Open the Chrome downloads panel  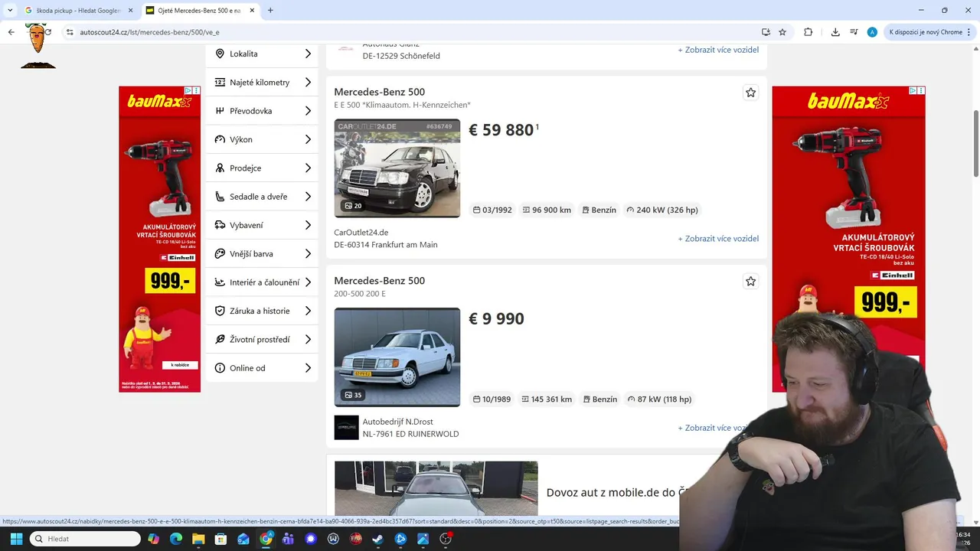[835, 32]
